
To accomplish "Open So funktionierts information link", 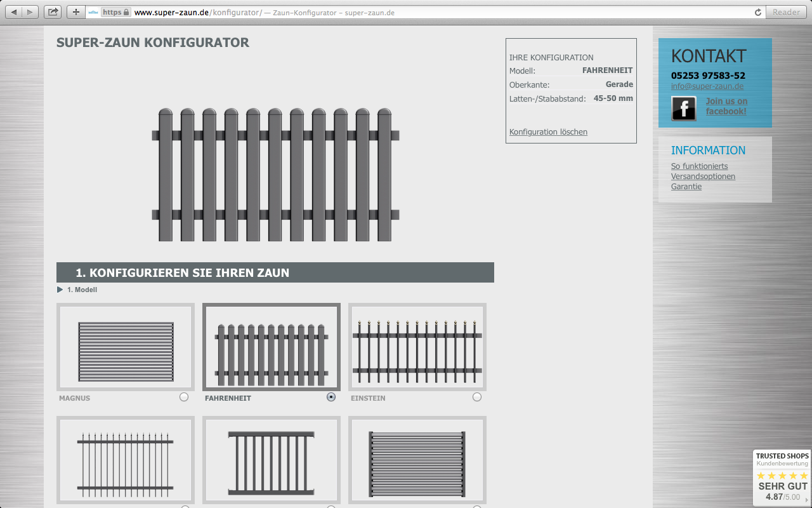I will tap(700, 166).
